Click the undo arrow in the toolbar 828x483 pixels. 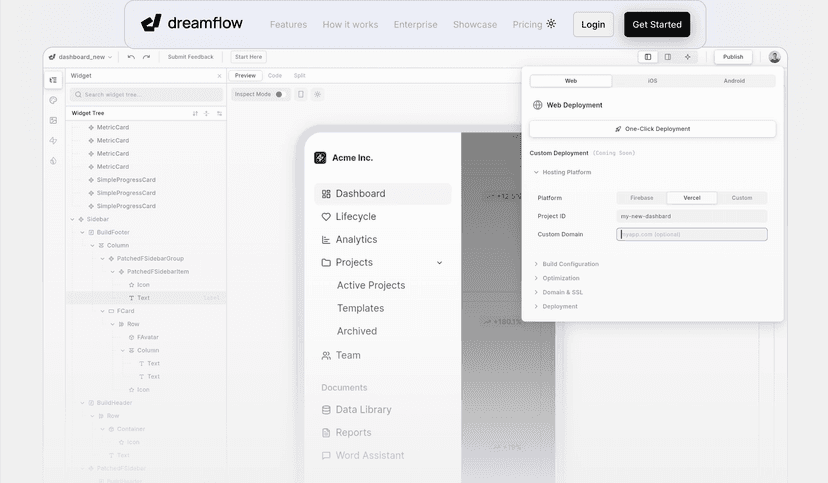click(131, 57)
